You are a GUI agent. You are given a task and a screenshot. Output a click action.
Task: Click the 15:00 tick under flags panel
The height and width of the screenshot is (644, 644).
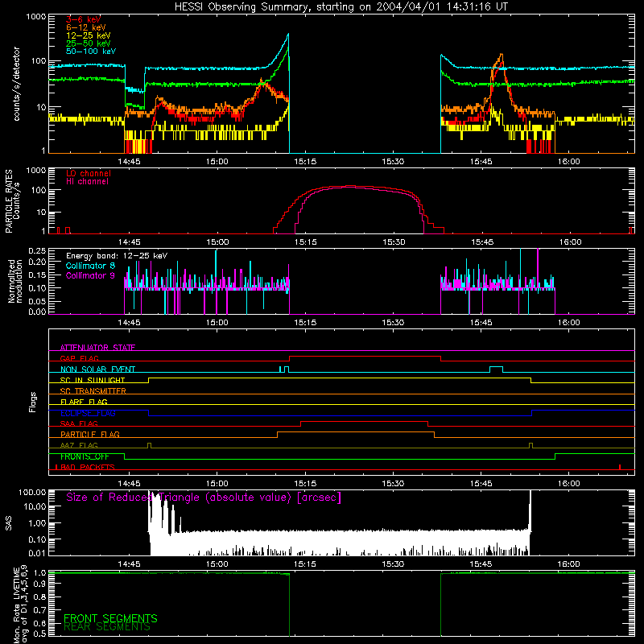point(217,484)
